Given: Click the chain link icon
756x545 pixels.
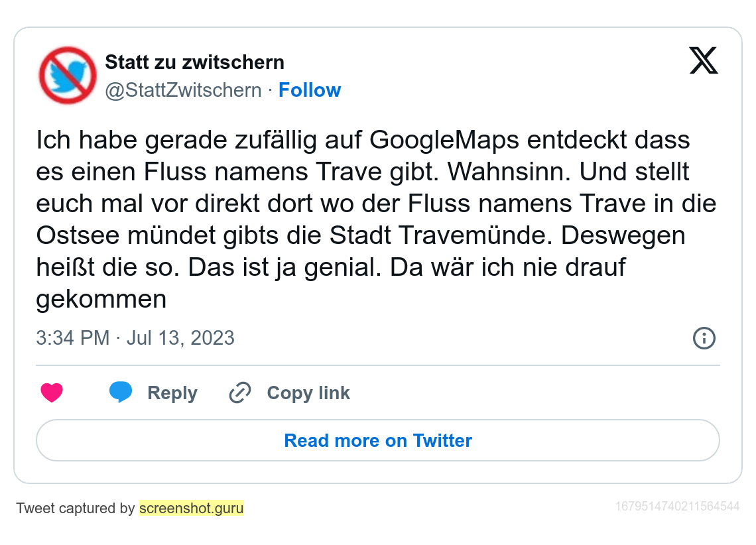Looking at the screenshot, I should point(239,393).
